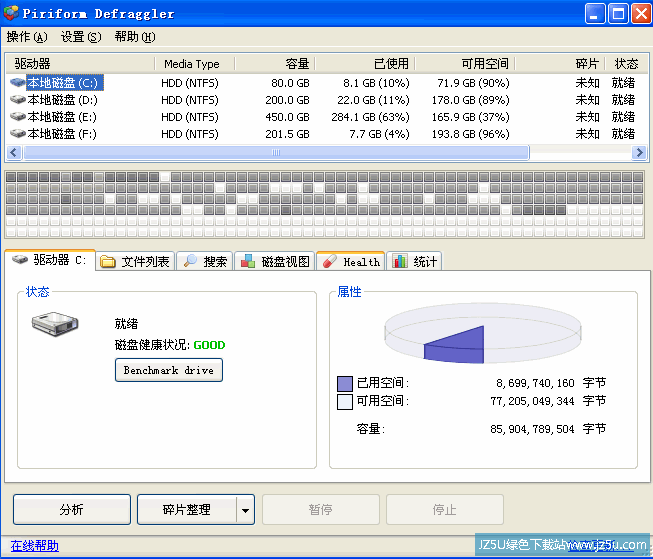Click the drive icon for 本地磁盘 (F:)

click(18, 134)
